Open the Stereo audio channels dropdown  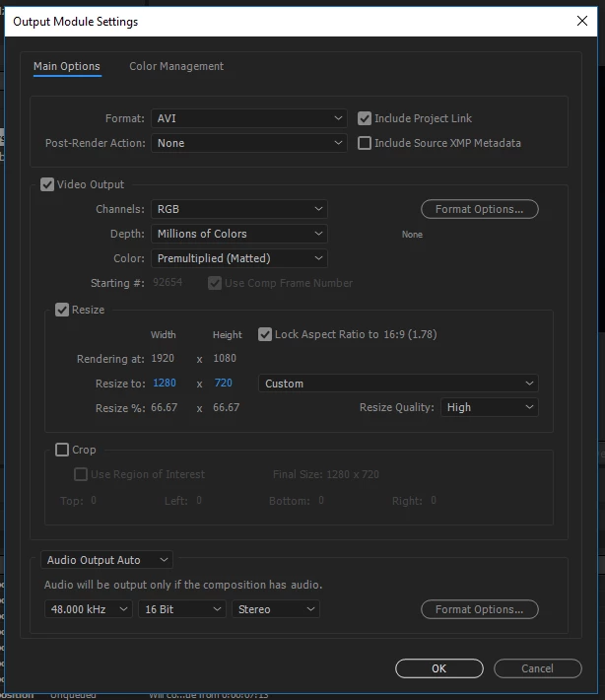click(x=276, y=609)
